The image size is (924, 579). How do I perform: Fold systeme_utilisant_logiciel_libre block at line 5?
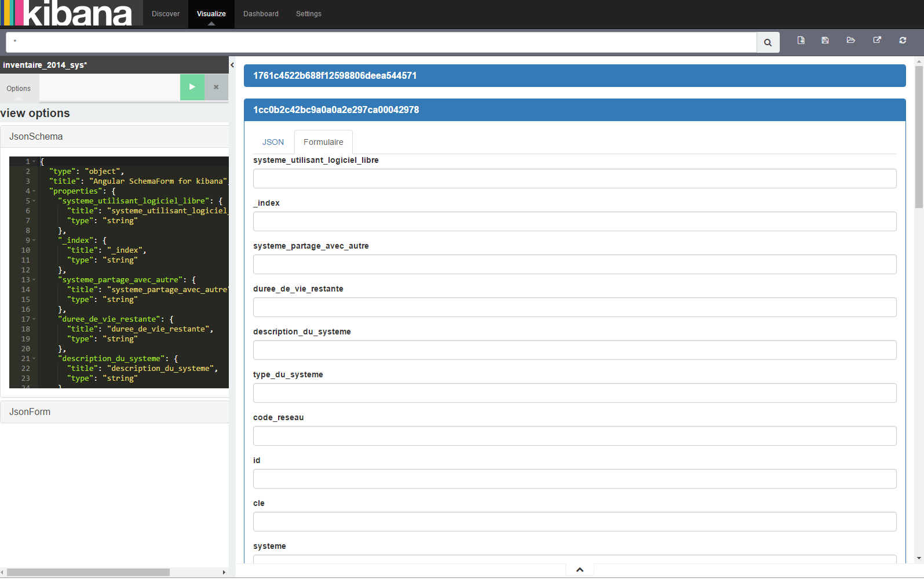click(x=34, y=201)
